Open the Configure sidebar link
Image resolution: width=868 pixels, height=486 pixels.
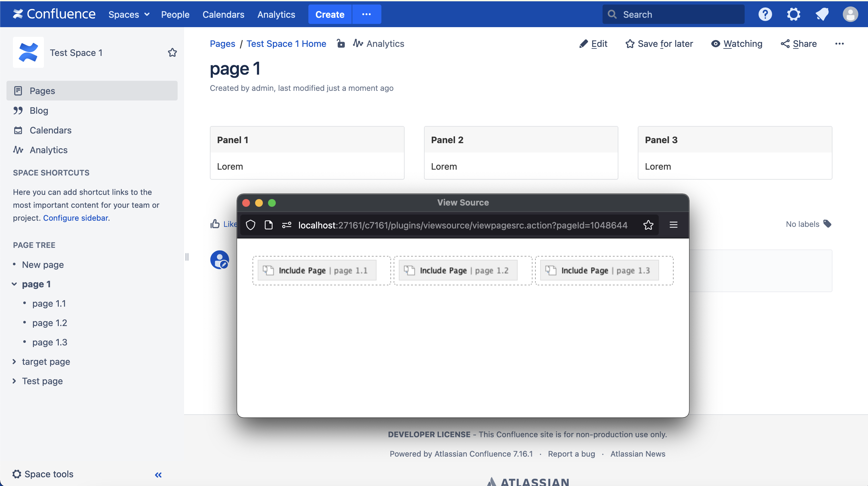[76, 217]
